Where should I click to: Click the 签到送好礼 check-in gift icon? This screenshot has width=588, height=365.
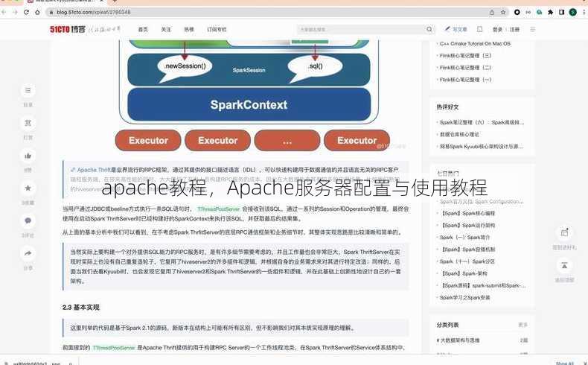pos(564,232)
